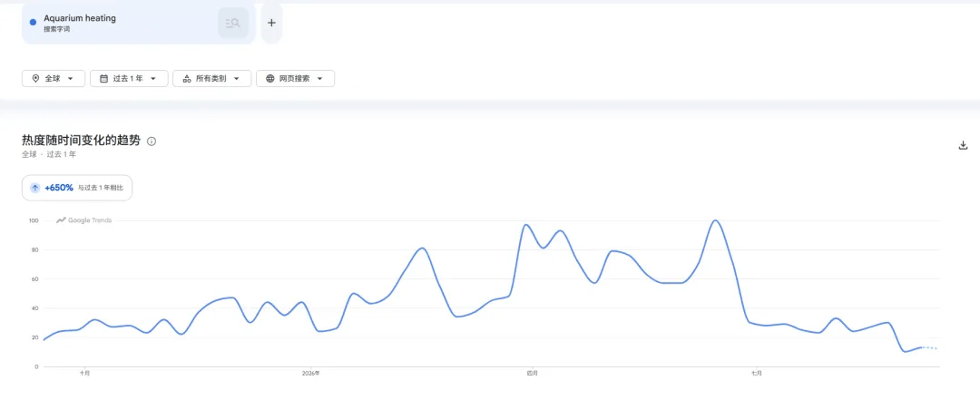Open the info tooltip beside chart title
980x400 pixels.
(x=152, y=141)
